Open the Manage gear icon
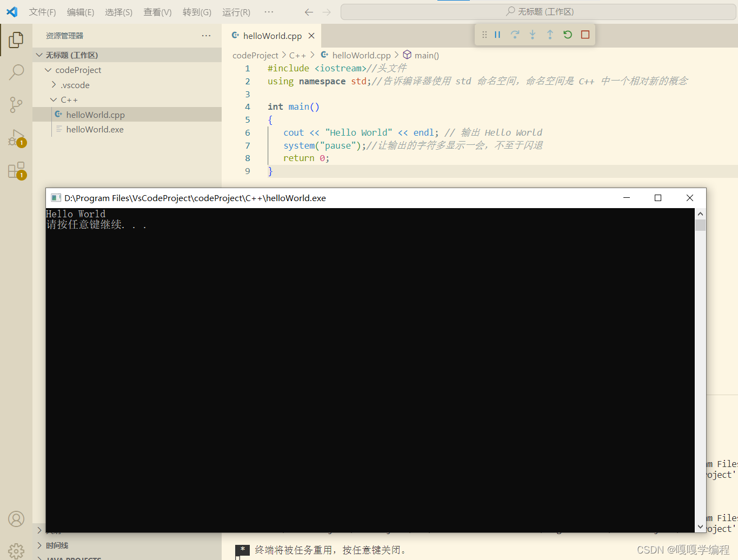This screenshot has height=560, width=738. tap(16, 551)
